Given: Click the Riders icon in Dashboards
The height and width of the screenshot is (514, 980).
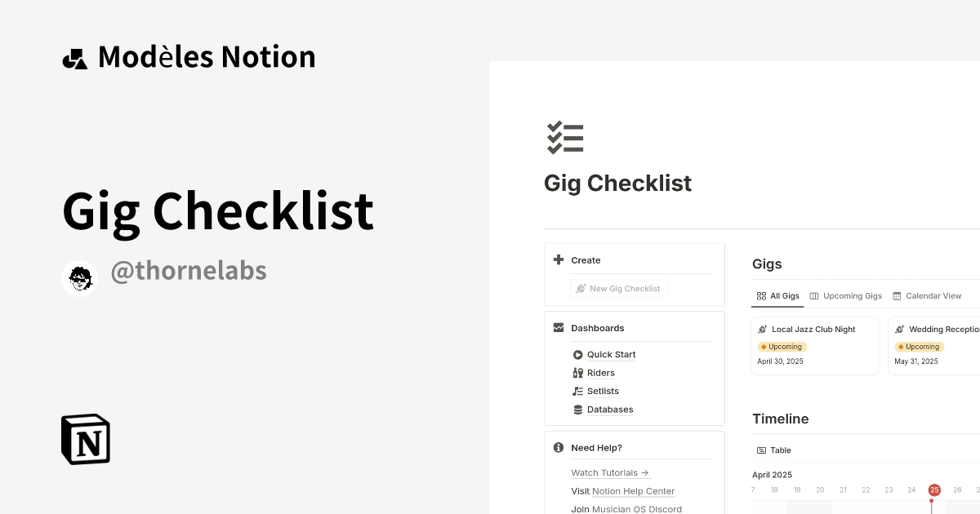Looking at the screenshot, I should tap(577, 373).
